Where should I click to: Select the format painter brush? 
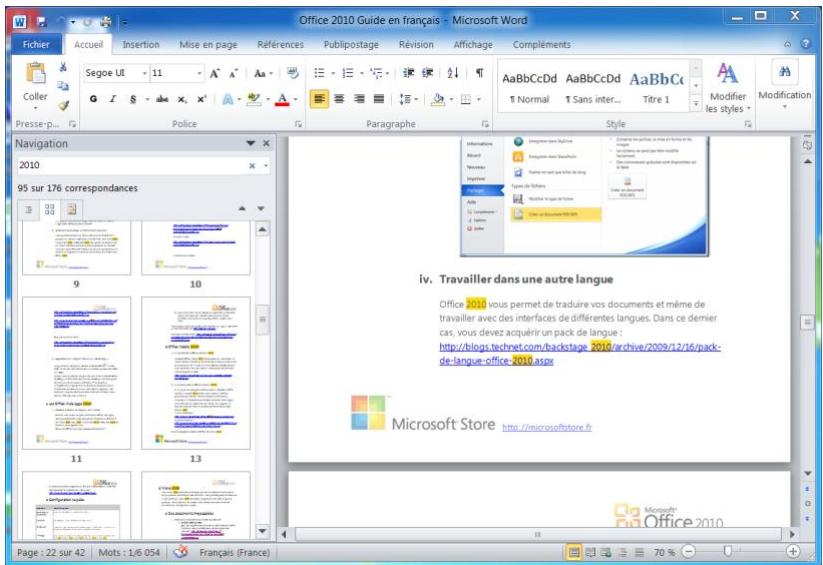pyautogui.click(x=64, y=106)
